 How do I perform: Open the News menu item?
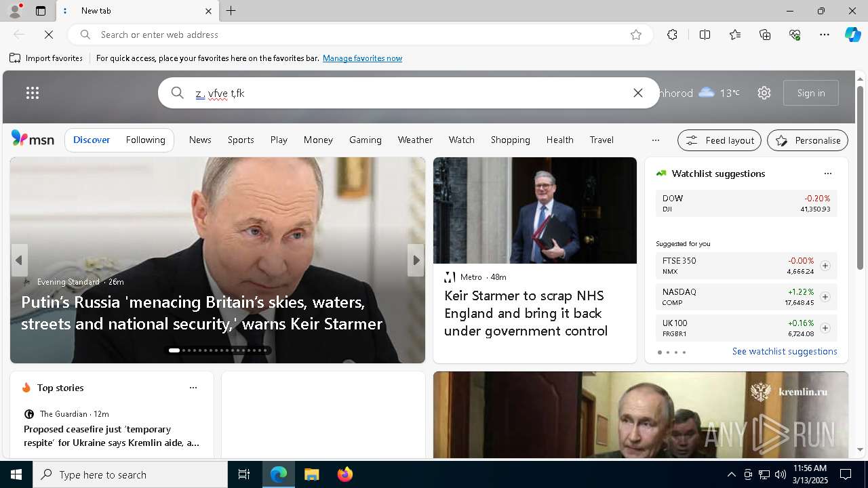200,140
